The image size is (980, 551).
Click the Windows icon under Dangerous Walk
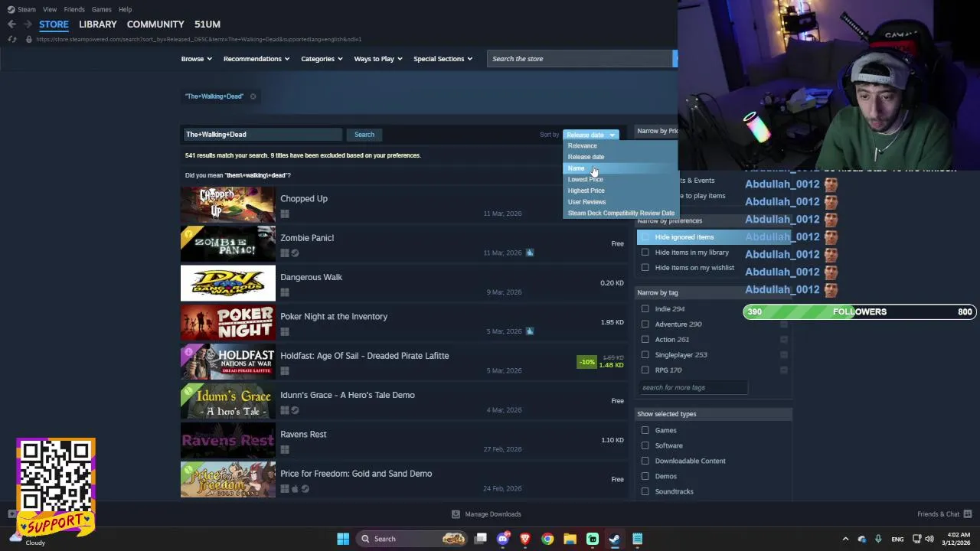[285, 292]
